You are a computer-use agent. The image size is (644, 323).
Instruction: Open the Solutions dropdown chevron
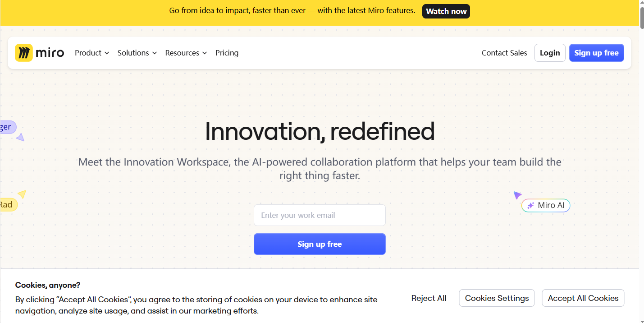click(x=155, y=53)
